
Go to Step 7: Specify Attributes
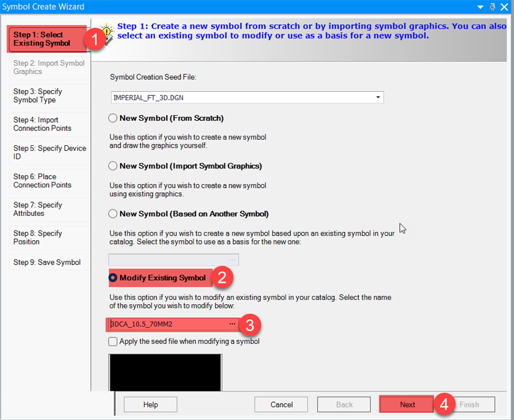tap(49, 209)
